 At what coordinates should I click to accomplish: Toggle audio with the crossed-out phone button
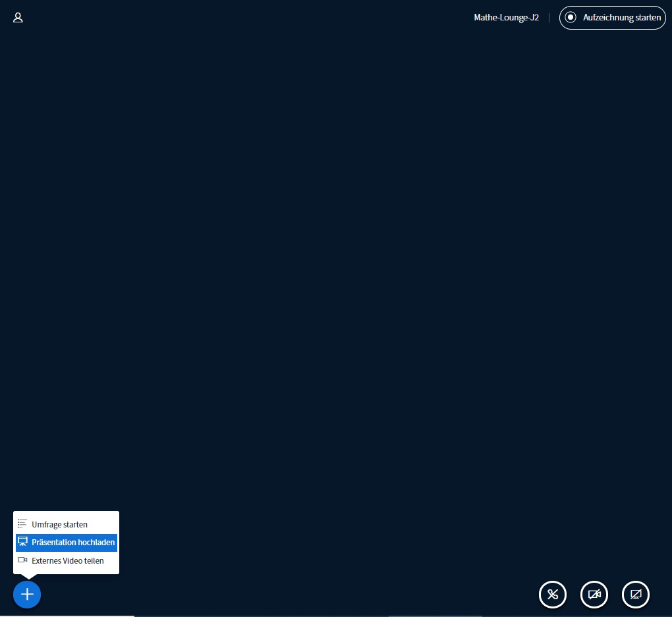point(553,595)
